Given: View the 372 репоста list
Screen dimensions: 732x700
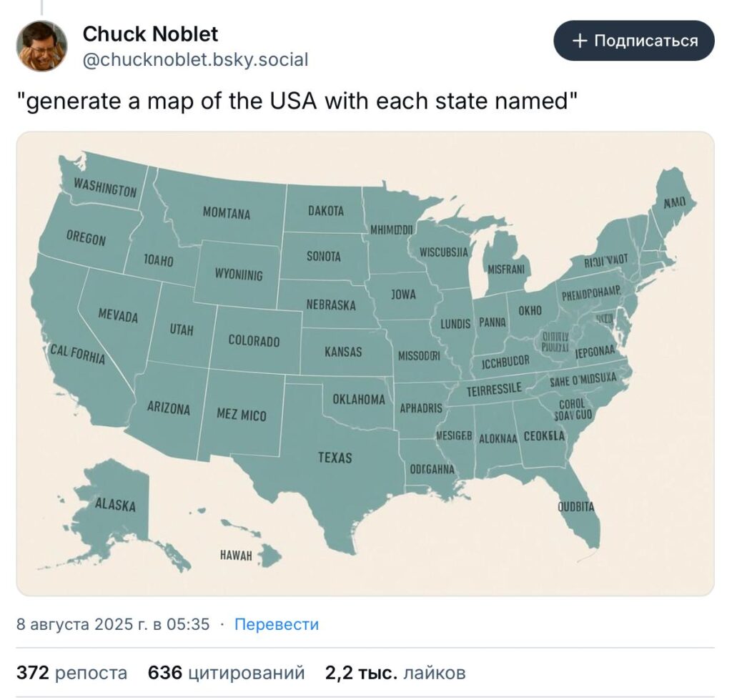Looking at the screenshot, I should pyautogui.click(x=72, y=673).
